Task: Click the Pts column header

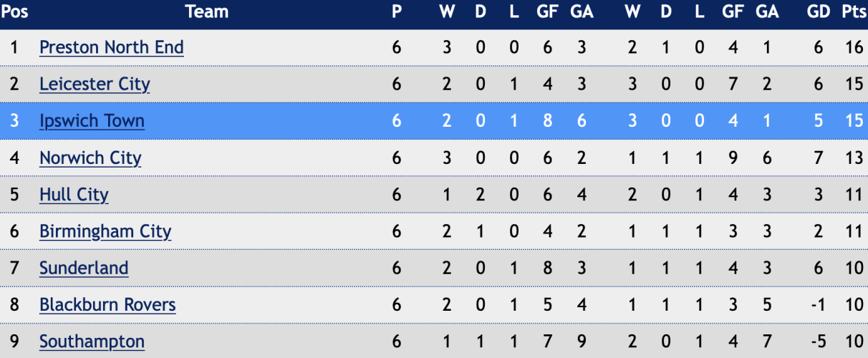Action: pyautogui.click(x=854, y=11)
